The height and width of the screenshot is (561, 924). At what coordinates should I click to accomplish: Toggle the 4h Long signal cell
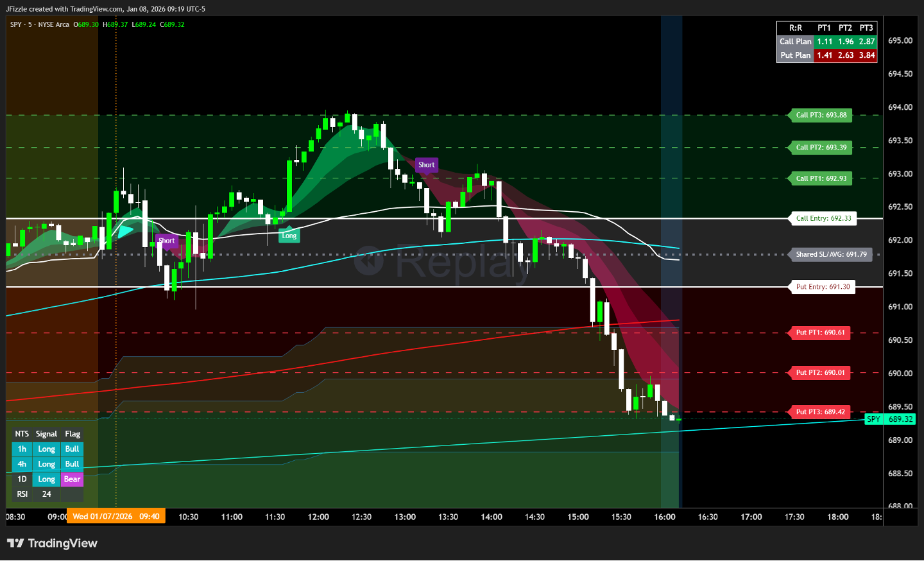coord(46,463)
